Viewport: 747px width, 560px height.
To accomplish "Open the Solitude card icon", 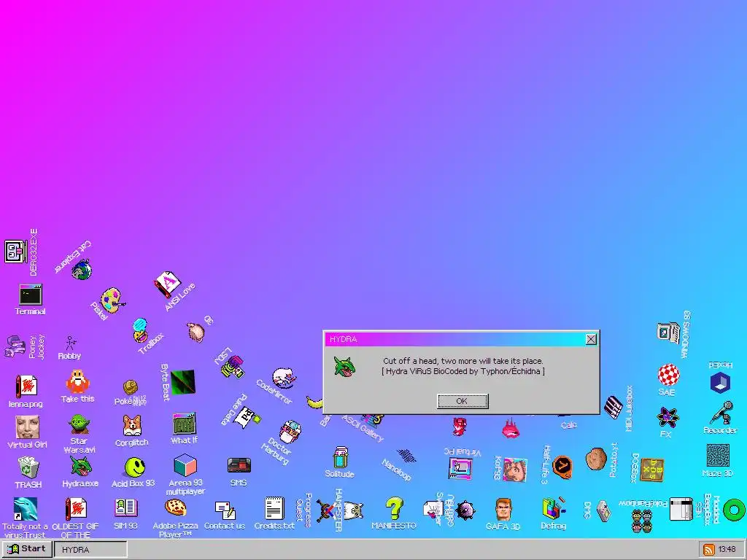I will coord(340,458).
